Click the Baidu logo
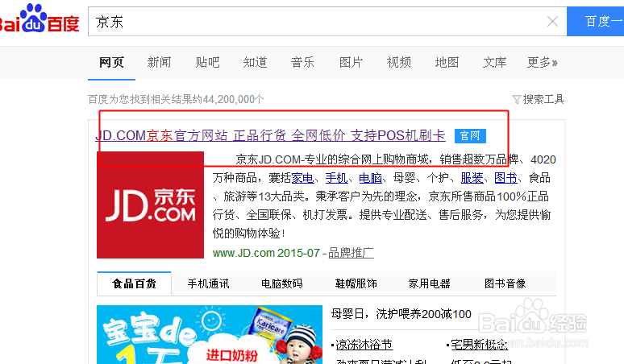This screenshot has width=624, height=364. (x=39, y=19)
